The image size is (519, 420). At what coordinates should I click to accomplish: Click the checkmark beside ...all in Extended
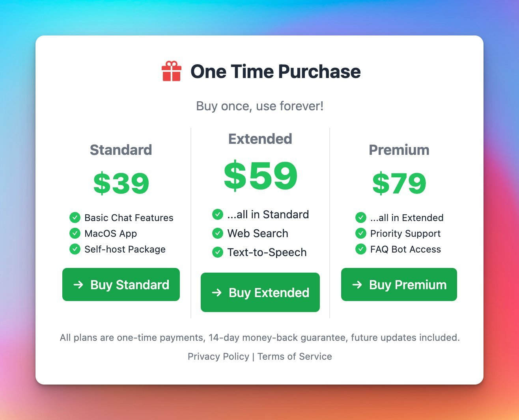pos(361,217)
